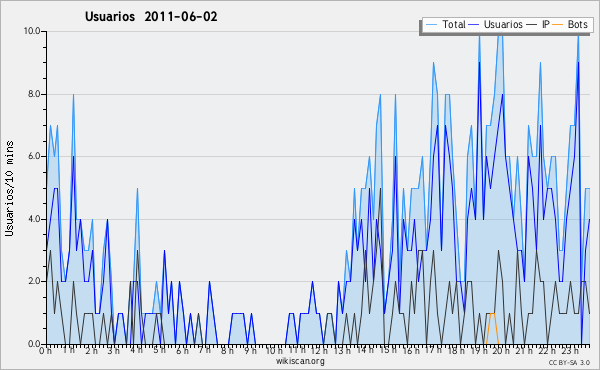Click the x-axis label '0 h'
600x370 pixels.
[46, 351]
